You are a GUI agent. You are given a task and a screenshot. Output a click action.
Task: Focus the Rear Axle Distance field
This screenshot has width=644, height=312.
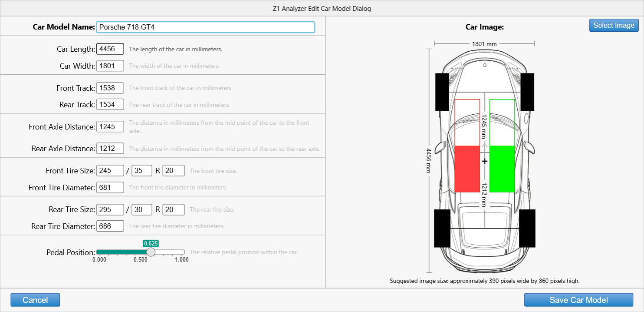coord(110,149)
